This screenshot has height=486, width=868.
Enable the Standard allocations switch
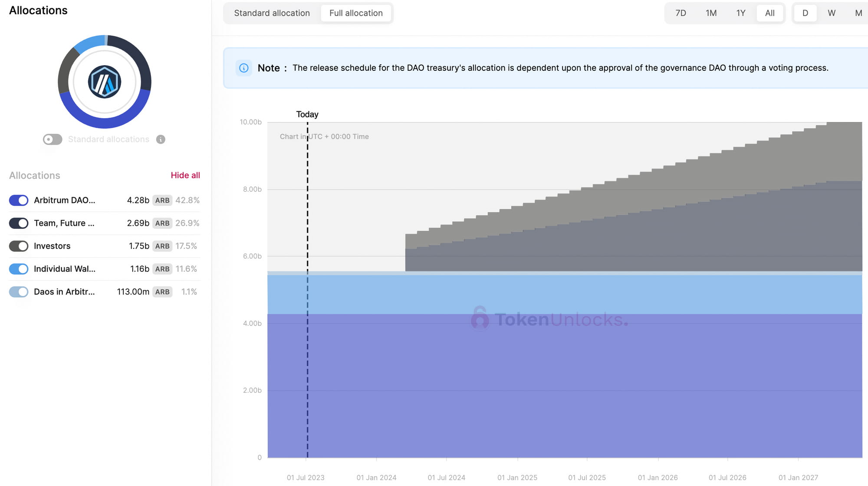coord(53,139)
